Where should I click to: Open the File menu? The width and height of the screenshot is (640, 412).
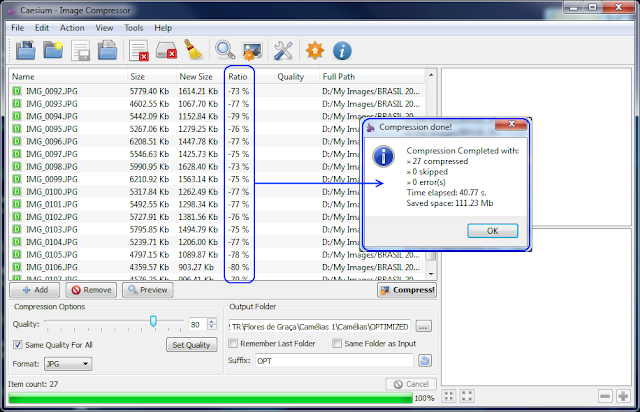tap(18, 28)
